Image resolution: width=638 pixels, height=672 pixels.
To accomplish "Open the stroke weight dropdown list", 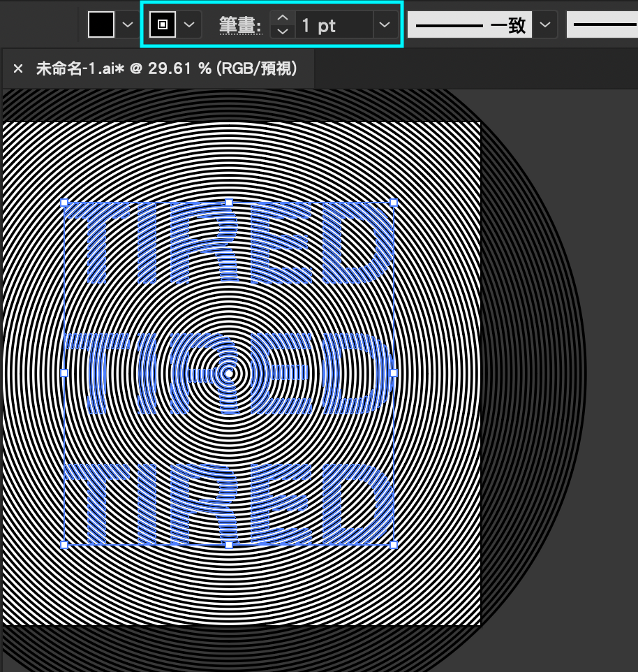I will 385,24.
